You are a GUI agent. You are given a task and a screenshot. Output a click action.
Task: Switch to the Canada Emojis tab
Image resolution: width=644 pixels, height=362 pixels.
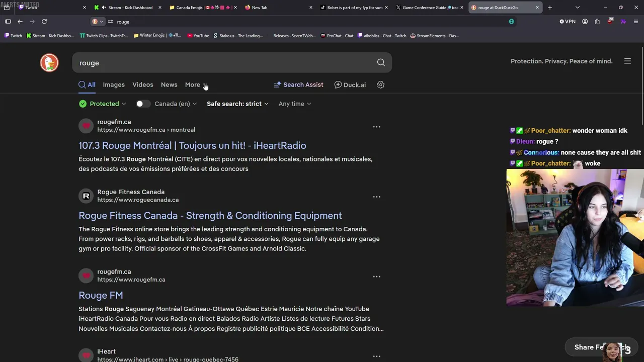pyautogui.click(x=203, y=8)
